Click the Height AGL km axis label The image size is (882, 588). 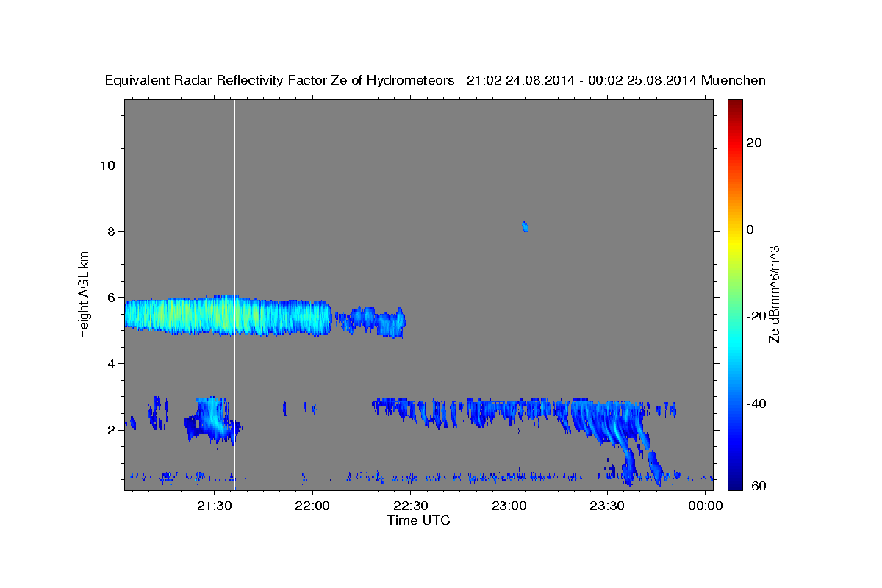coord(85,294)
